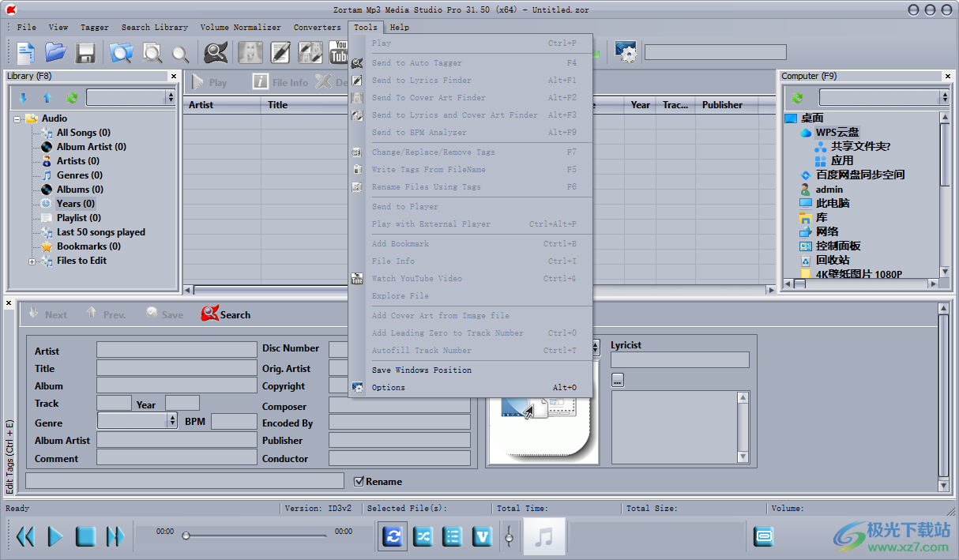Open the Genre dropdown in the tag editor
This screenshot has width=959, height=560.
(171, 421)
